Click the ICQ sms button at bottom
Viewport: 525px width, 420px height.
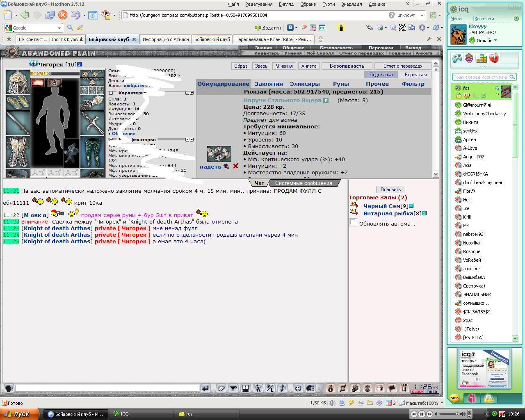pyautogui.click(x=454, y=398)
